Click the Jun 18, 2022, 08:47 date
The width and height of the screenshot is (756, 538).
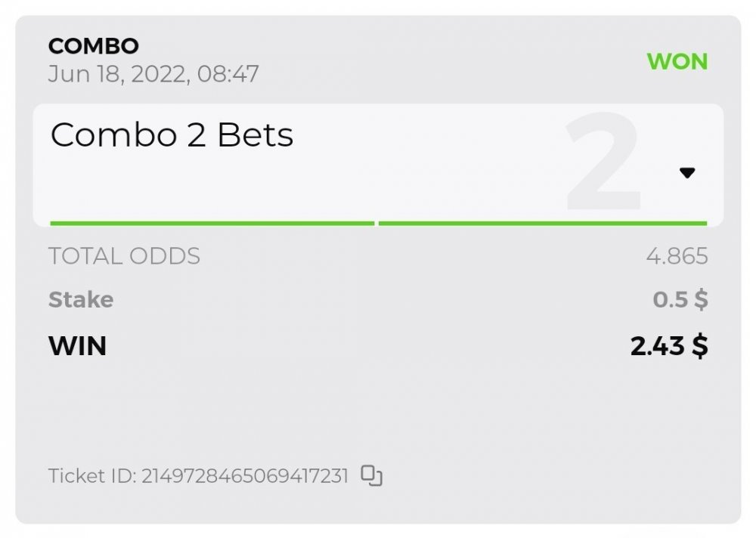(153, 74)
